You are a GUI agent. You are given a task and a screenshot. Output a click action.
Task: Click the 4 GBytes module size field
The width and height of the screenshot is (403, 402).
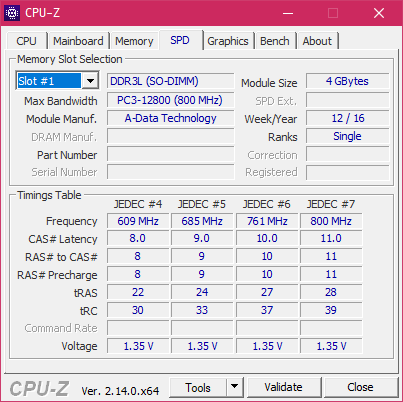347,81
